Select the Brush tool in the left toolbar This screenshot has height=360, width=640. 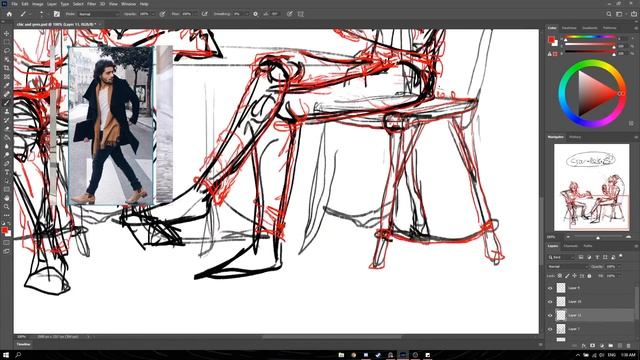pos(7,102)
